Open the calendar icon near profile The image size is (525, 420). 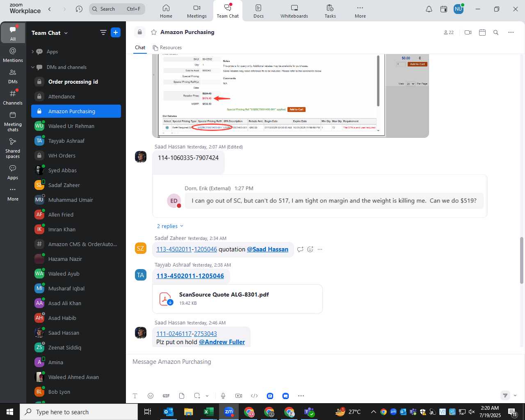coord(444,9)
